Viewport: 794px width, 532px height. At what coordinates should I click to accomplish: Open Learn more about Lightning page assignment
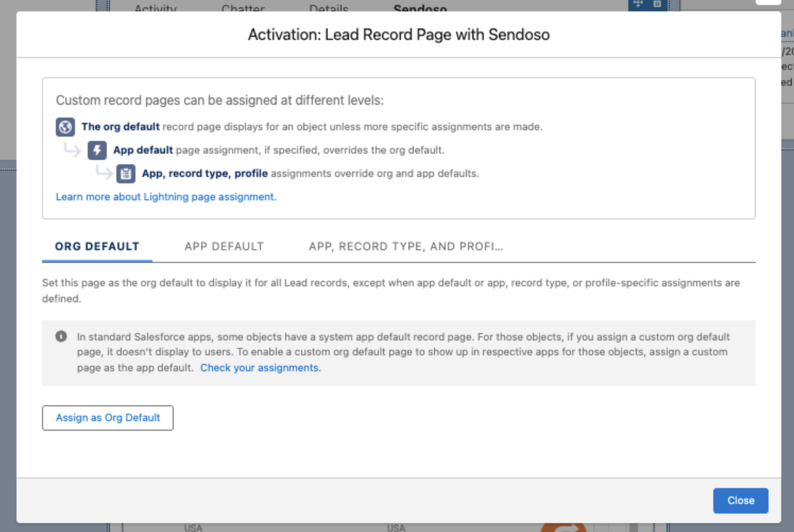click(166, 197)
